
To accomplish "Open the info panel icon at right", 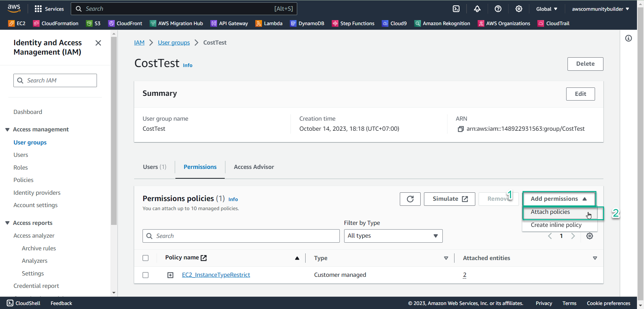I will 629,38.
